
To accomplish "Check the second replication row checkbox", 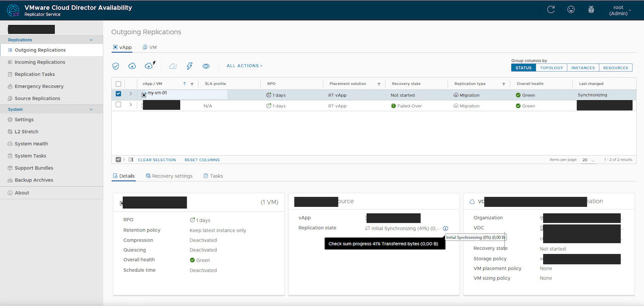I will click(118, 105).
